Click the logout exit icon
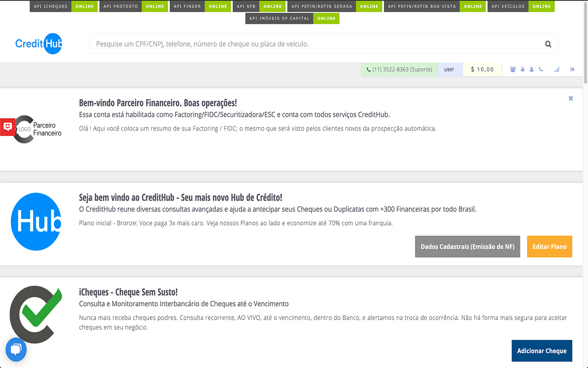Viewport: 588px width, 368px height. pyautogui.click(x=572, y=69)
